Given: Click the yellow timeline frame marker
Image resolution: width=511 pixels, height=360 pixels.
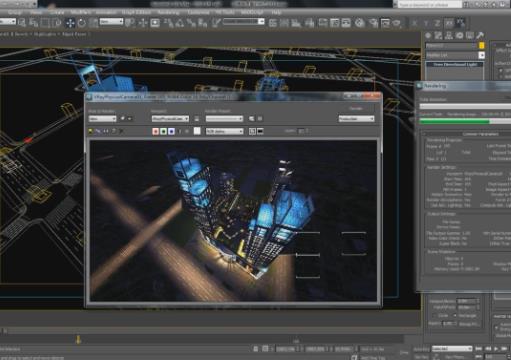Looking at the screenshot, I should point(78,340).
